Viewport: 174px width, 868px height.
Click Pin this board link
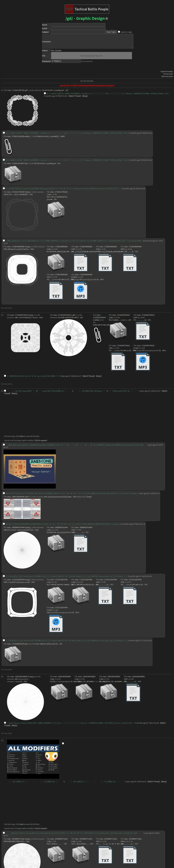pos(168,74)
